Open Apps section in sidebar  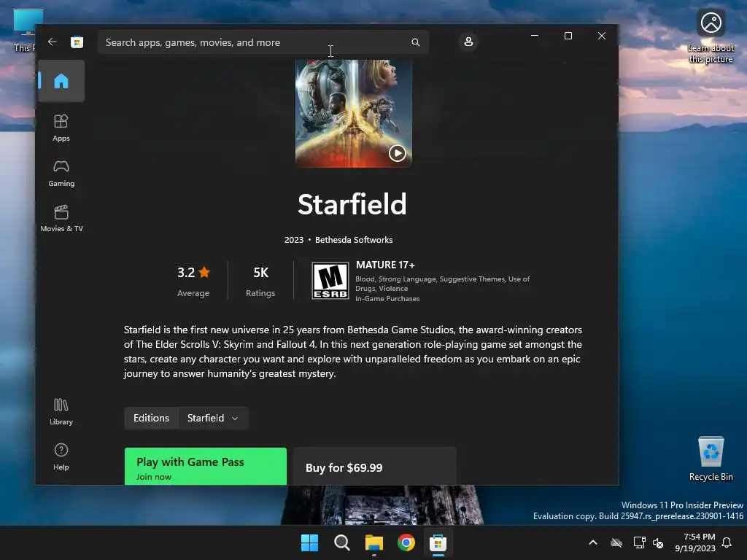tap(61, 128)
